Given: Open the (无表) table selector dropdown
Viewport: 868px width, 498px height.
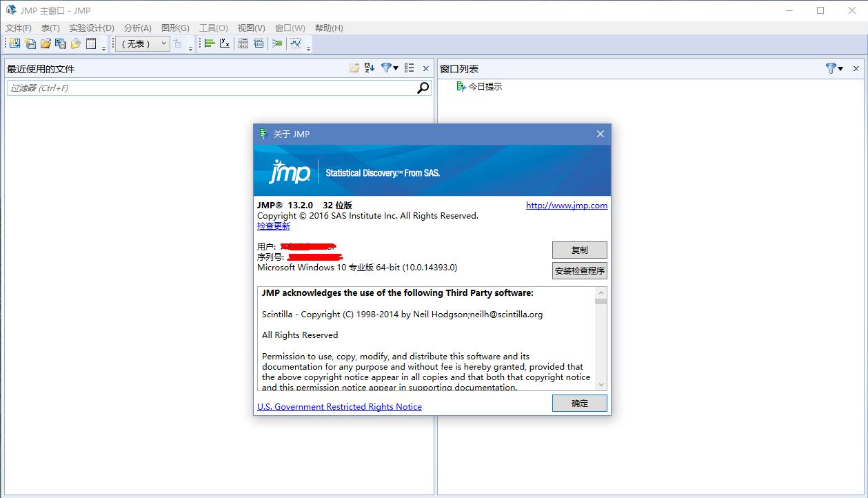Looking at the screenshot, I should click(142, 43).
